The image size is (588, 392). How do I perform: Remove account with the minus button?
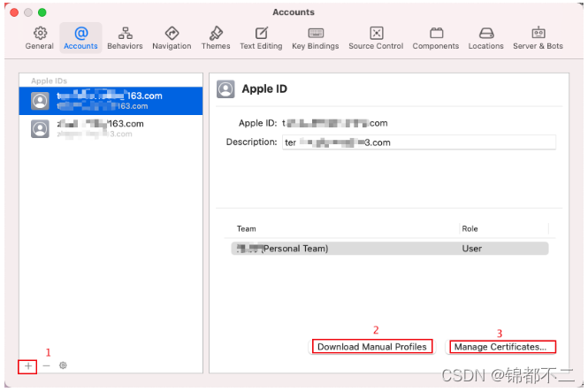pos(46,365)
